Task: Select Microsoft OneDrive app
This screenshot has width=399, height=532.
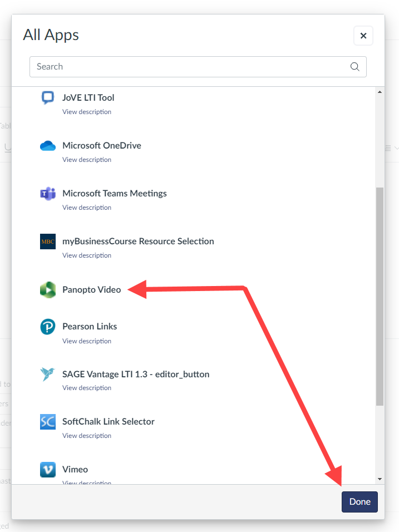Action: coord(102,146)
